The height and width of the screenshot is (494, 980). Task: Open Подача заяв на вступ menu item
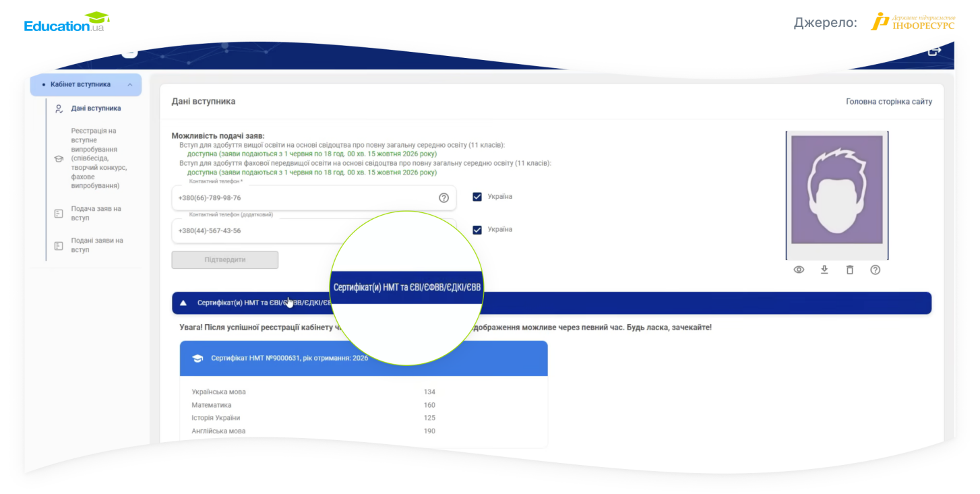click(x=96, y=214)
